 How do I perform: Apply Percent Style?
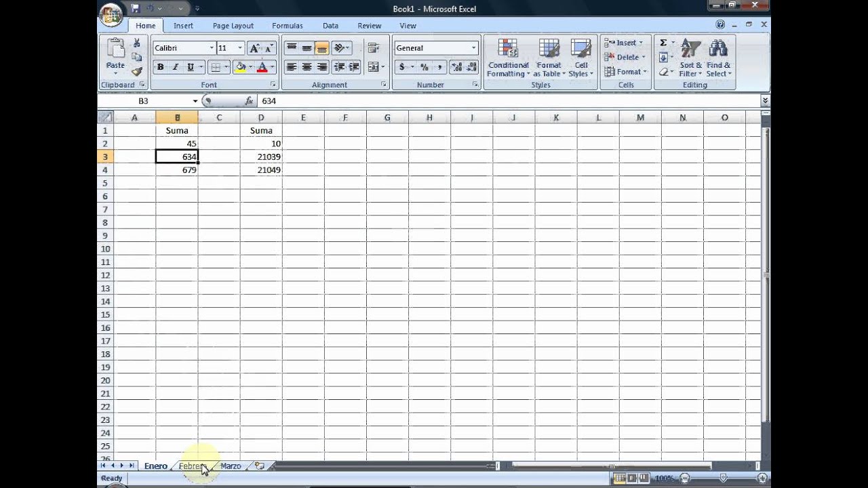(x=425, y=67)
